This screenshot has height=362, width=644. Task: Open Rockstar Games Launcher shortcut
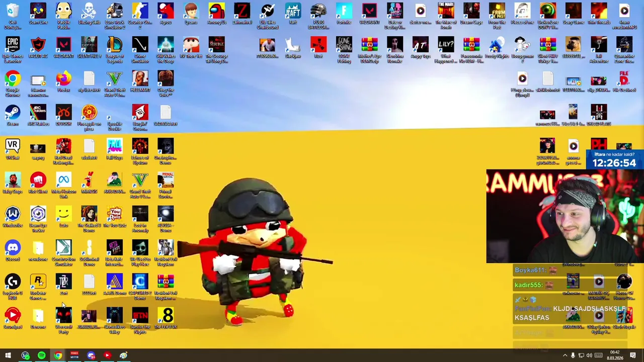point(38,287)
